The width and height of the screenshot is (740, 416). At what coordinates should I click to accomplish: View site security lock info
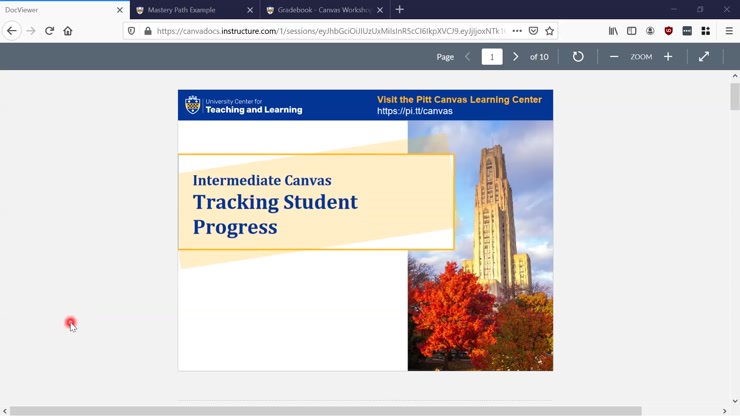(x=148, y=31)
